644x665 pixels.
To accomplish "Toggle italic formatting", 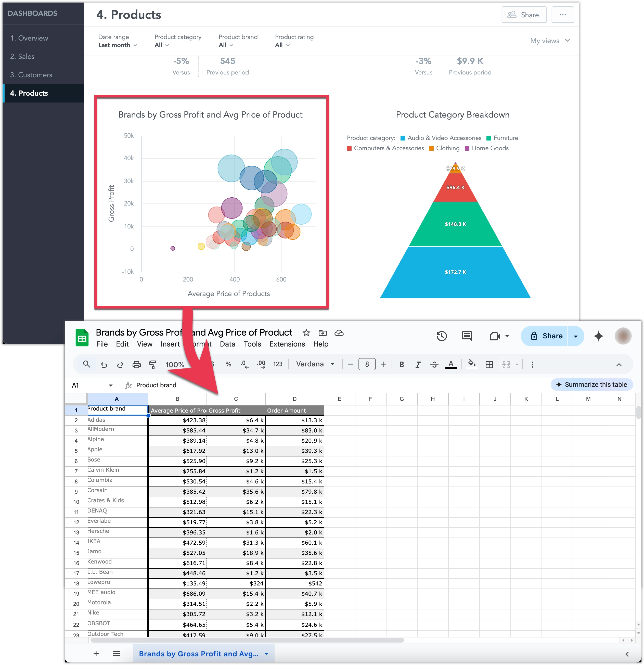I will click(x=418, y=364).
